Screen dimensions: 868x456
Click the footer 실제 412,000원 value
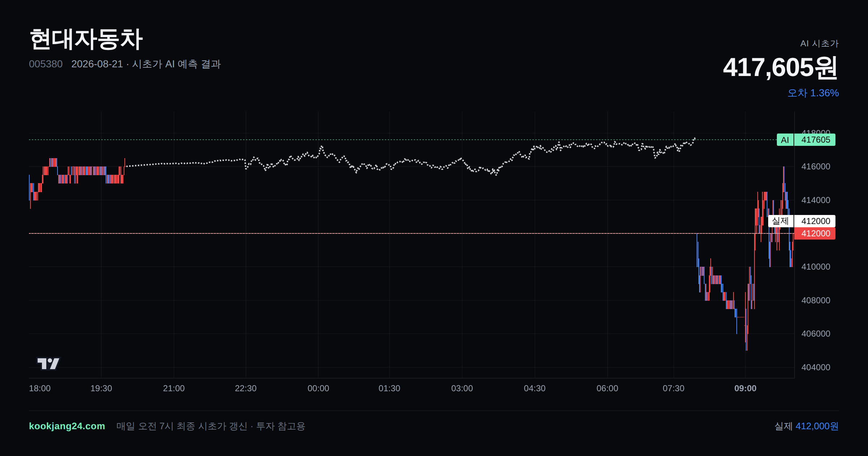807,426
